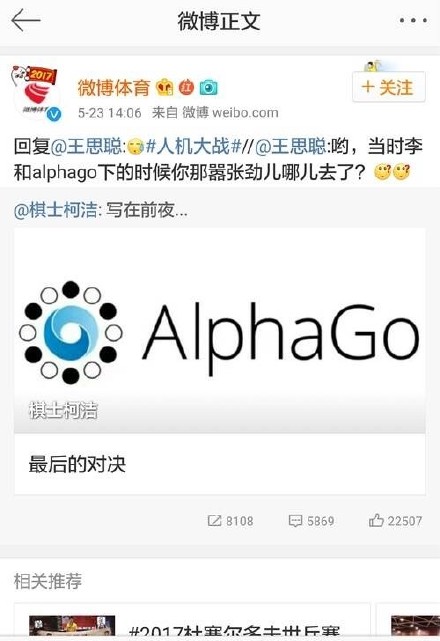Open the first @王思聪 mention

[87, 146]
